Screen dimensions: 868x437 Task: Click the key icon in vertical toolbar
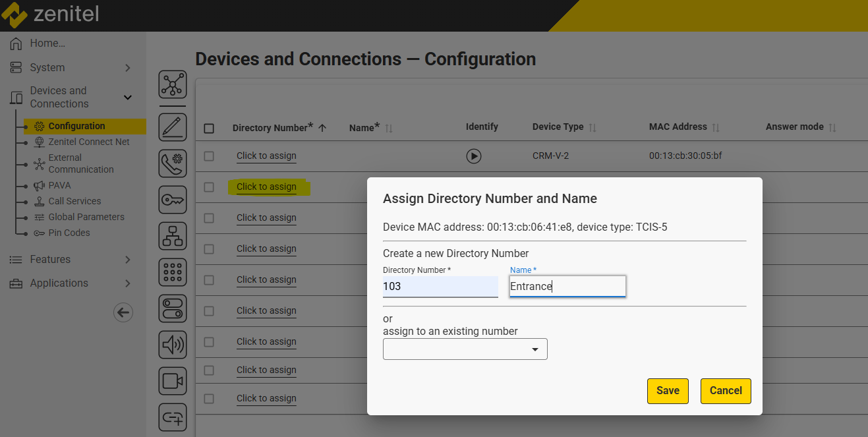(x=173, y=200)
